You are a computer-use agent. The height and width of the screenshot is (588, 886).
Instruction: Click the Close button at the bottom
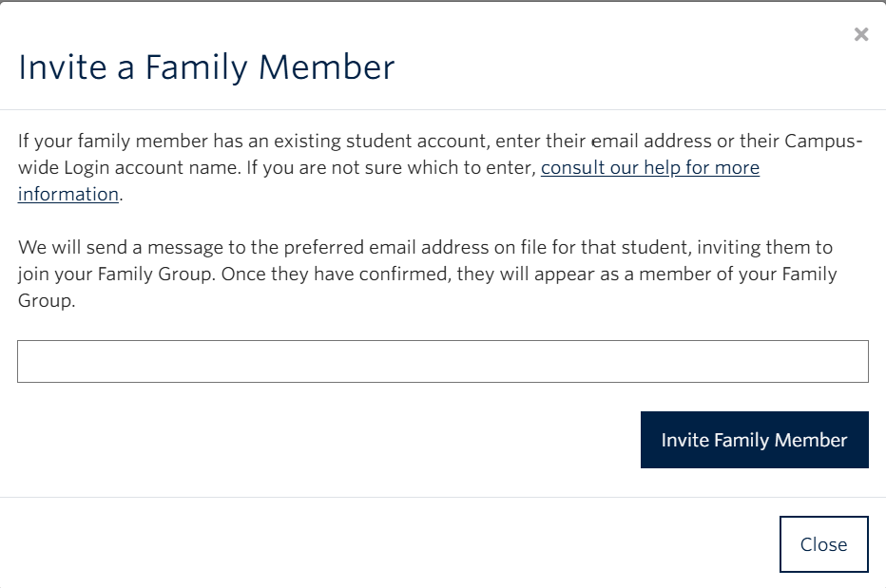point(823,543)
